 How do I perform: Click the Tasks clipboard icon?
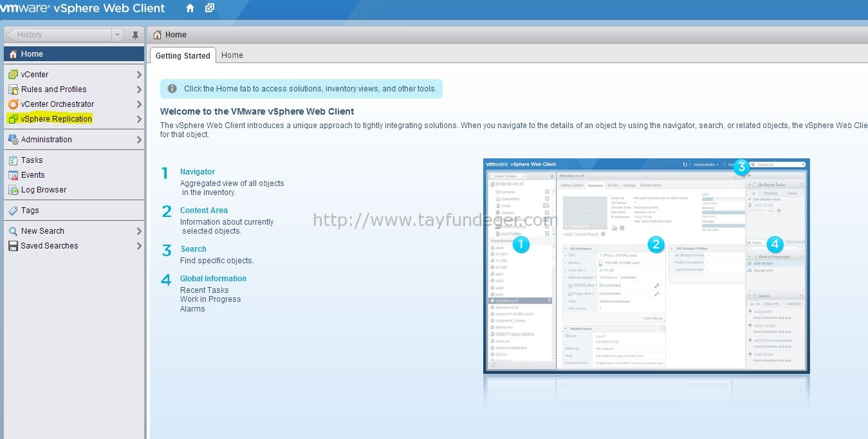(13, 160)
